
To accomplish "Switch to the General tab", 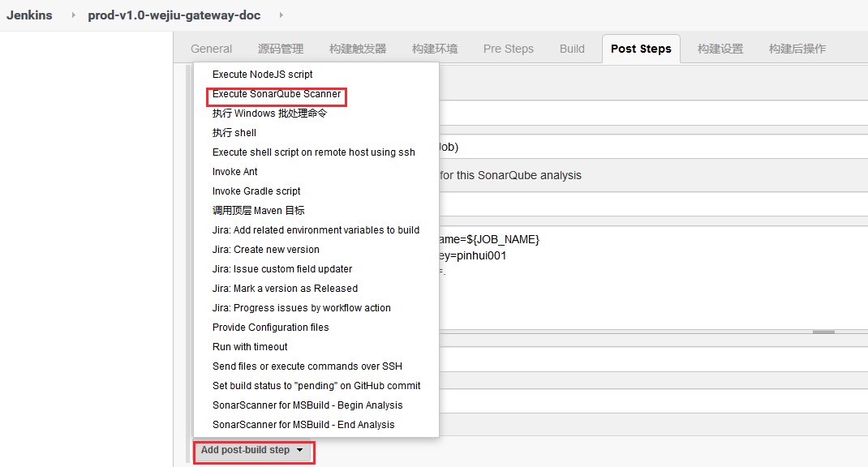I will tap(211, 49).
